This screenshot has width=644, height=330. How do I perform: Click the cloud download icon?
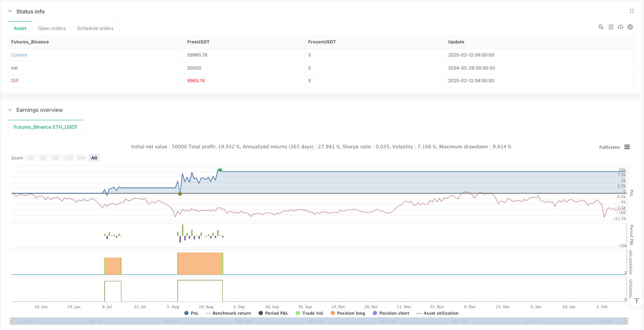tap(620, 27)
